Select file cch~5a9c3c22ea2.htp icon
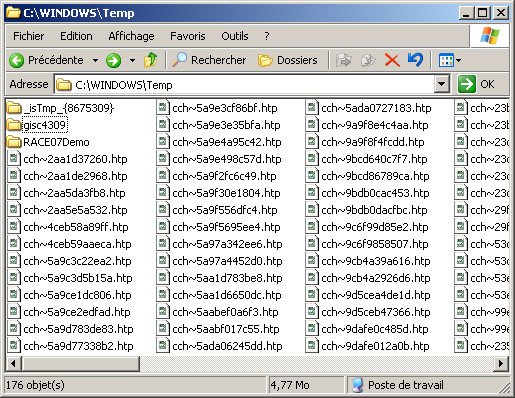Viewport: 515px width, 398px height. pyautogui.click(x=14, y=261)
